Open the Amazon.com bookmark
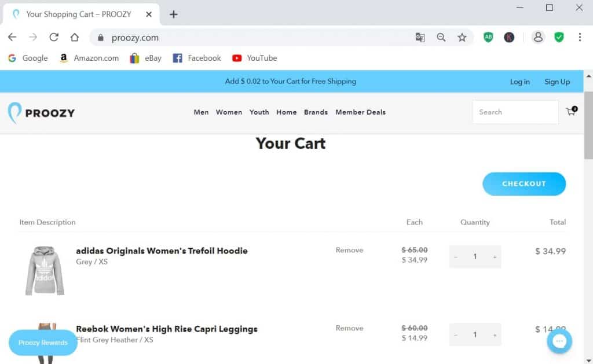593x364 pixels. point(89,58)
